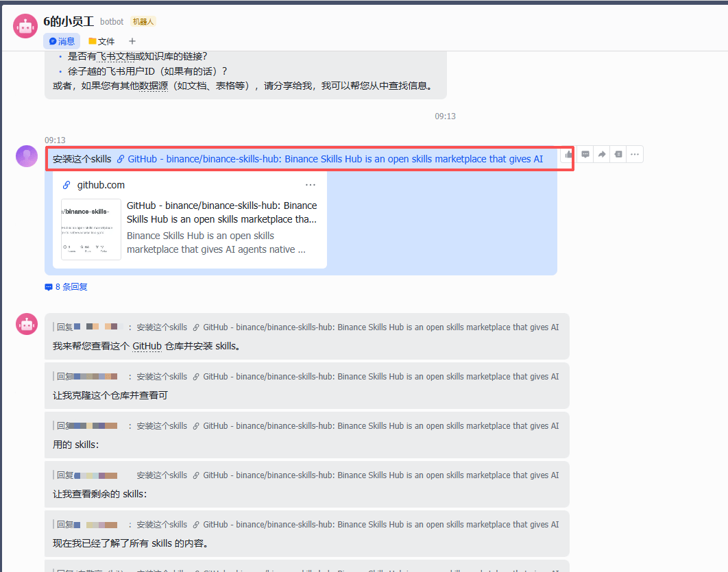Click the 机器人 badge beside the bot name
Image resolution: width=728 pixels, height=572 pixels.
pyautogui.click(x=143, y=21)
